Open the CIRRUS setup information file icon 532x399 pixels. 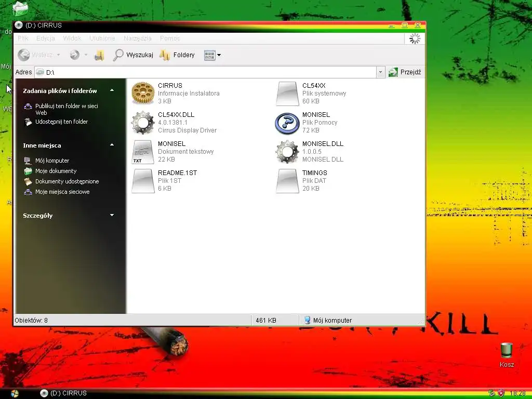(143, 92)
